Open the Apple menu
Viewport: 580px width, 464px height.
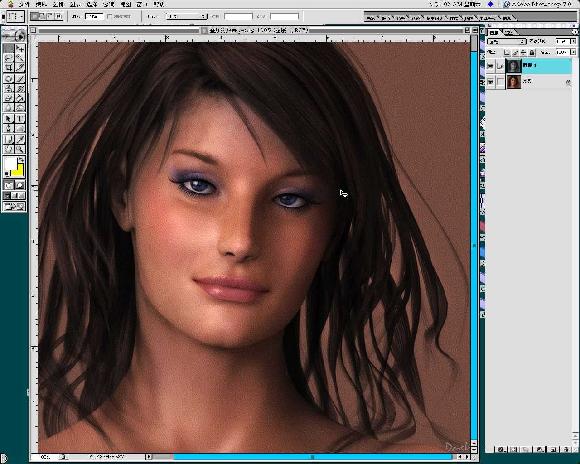(x=10, y=4)
